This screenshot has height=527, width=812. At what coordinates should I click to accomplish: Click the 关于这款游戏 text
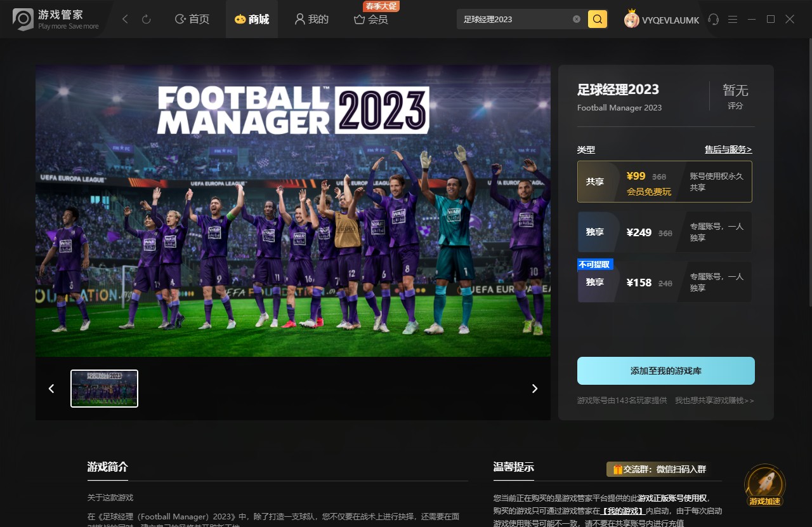(x=110, y=498)
